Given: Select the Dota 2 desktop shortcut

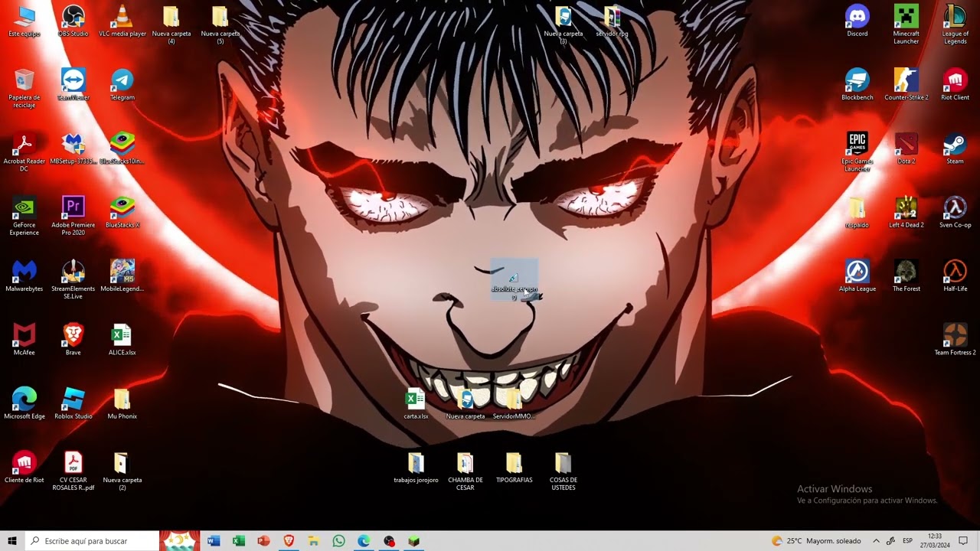Looking at the screenshot, I should pos(906,148).
